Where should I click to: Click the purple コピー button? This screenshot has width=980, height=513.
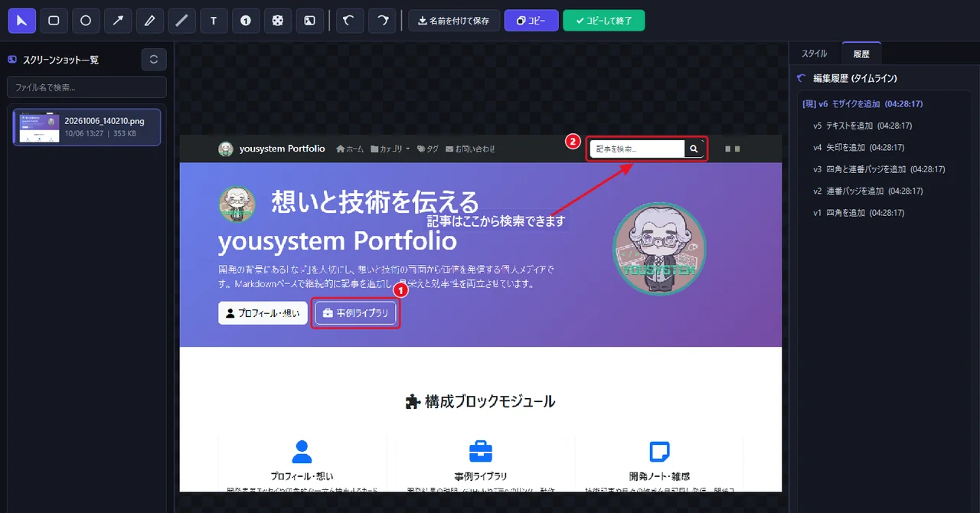click(x=531, y=21)
